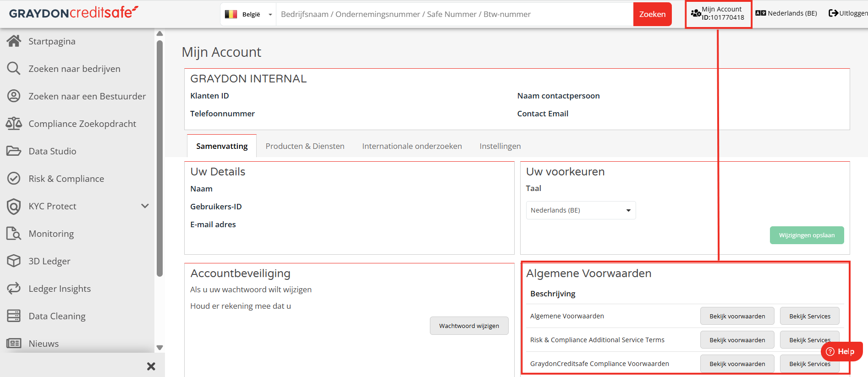Open Compliance Zoekopdracht menu label
The height and width of the screenshot is (377, 868).
(82, 124)
